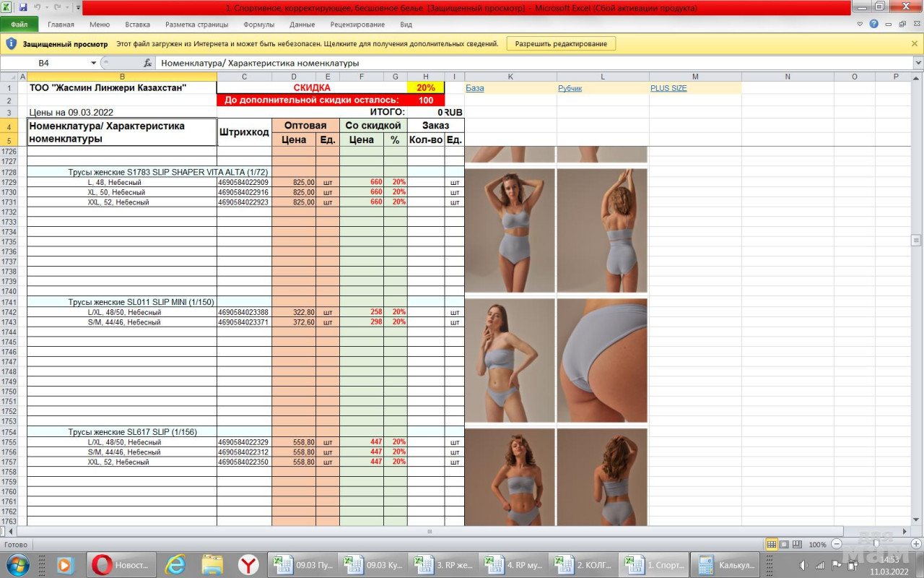Open the Формулы ribbon tab
924x578 pixels.
[258, 24]
